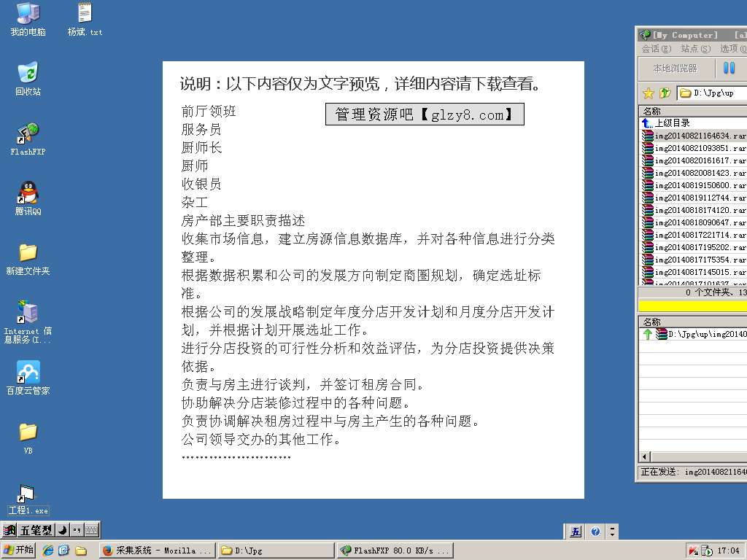Select img20140818174120.rar in the file list
The width and height of the screenshot is (747, 560).
coord(693,210)
